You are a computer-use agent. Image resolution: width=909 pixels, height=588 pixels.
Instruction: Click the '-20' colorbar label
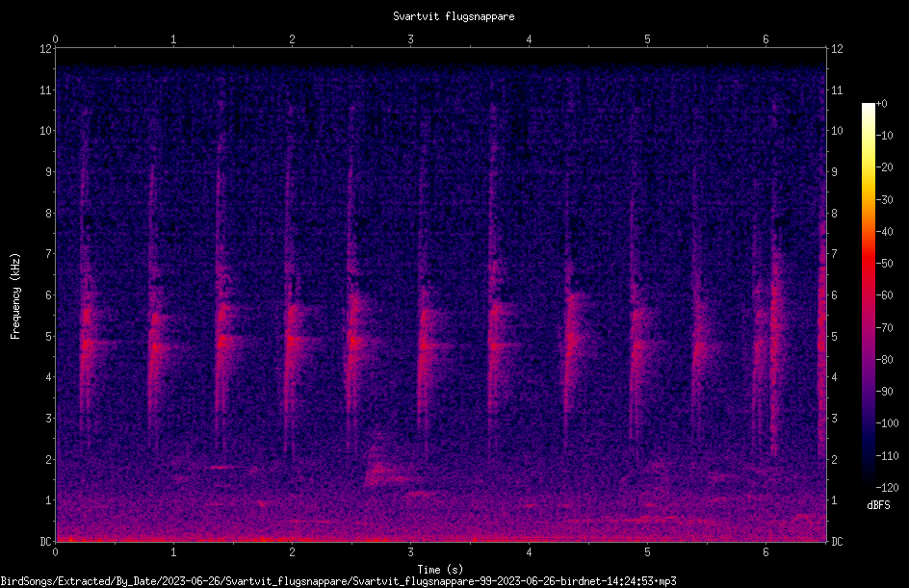click(x=884, y=167)
